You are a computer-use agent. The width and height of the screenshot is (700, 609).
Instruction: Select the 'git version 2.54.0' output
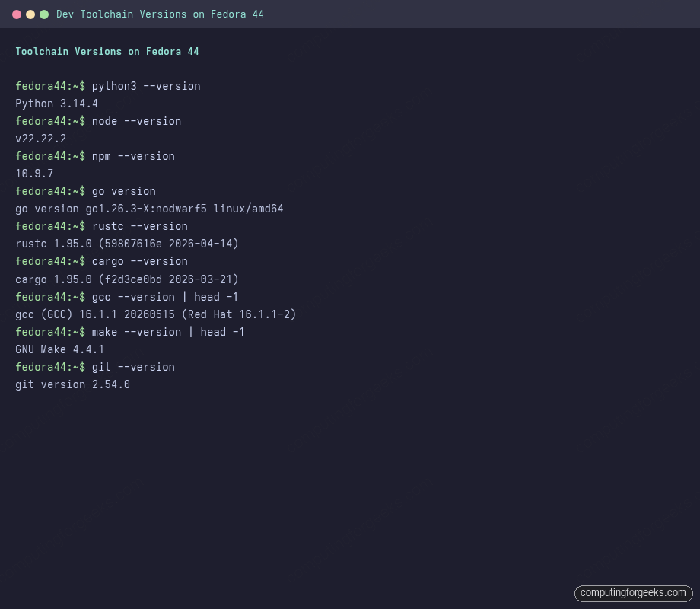point(73,384)
